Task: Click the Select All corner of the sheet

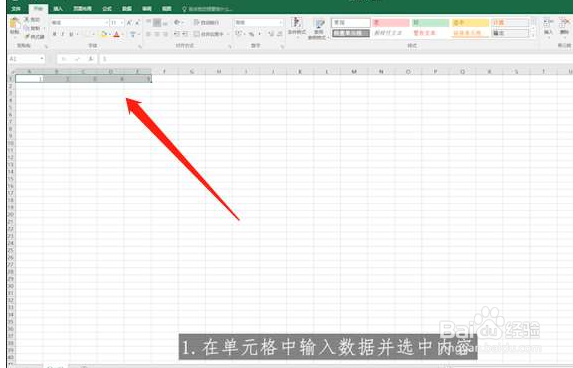Action: pyautogui.click(x=11, y=71)
